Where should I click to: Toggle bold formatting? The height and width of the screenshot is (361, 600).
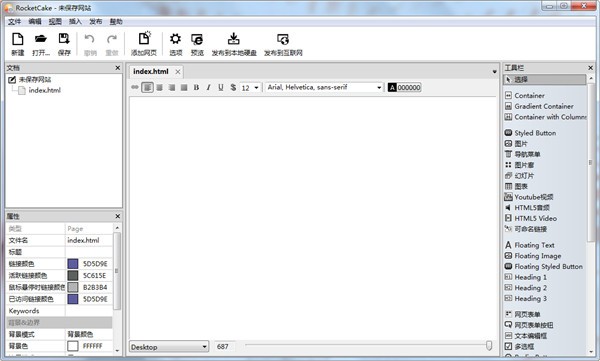[x=196, y=87]
